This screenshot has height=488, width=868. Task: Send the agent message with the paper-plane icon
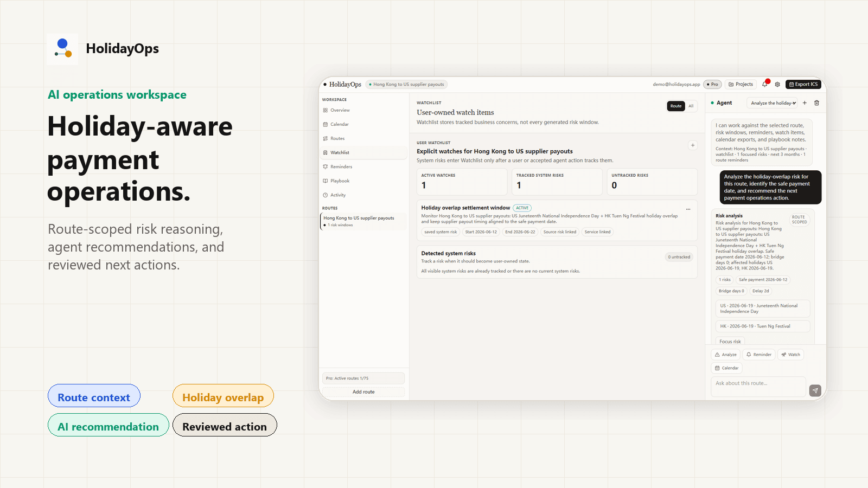pos(815,390)
